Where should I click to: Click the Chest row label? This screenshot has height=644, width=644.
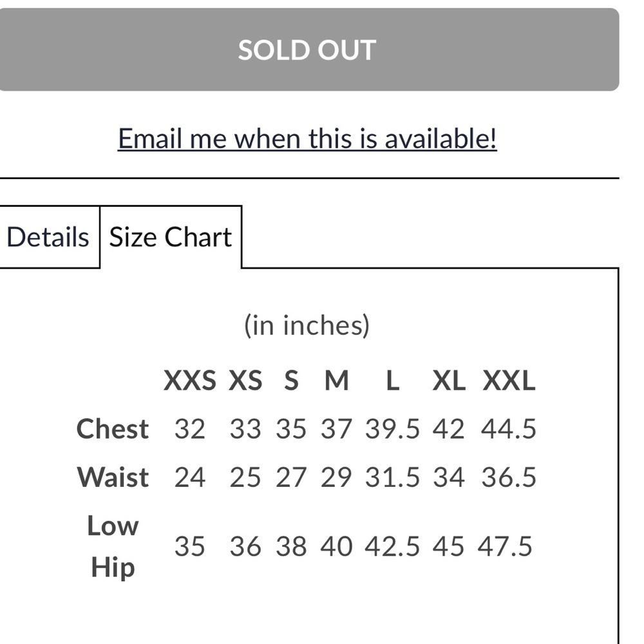113,429
